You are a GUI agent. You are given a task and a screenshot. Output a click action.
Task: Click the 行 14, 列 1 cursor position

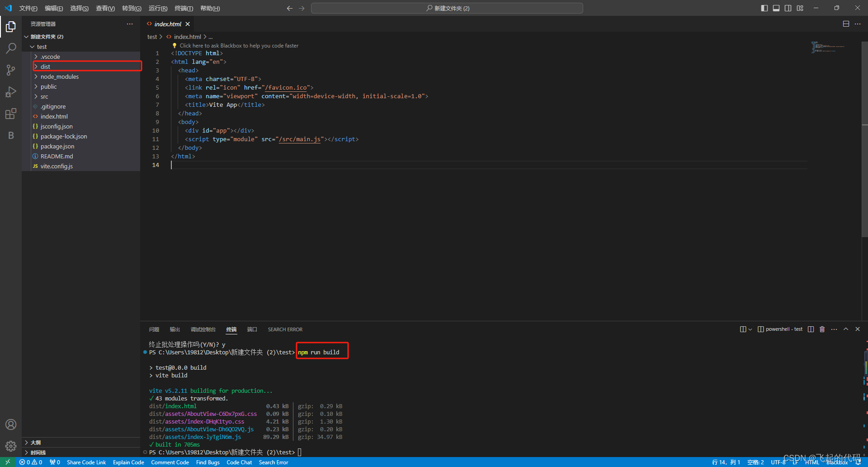pos(726,462)
